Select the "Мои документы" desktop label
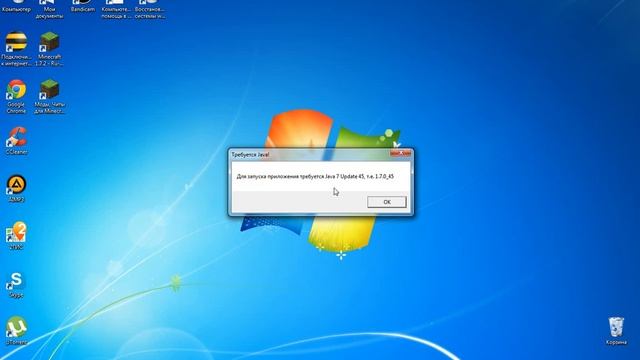Viewport: 640px width, 360px height. (x=49, y=12)
